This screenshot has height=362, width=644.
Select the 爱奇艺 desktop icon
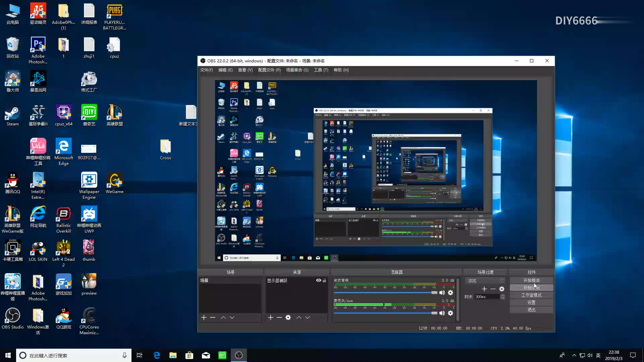point(89,115)
